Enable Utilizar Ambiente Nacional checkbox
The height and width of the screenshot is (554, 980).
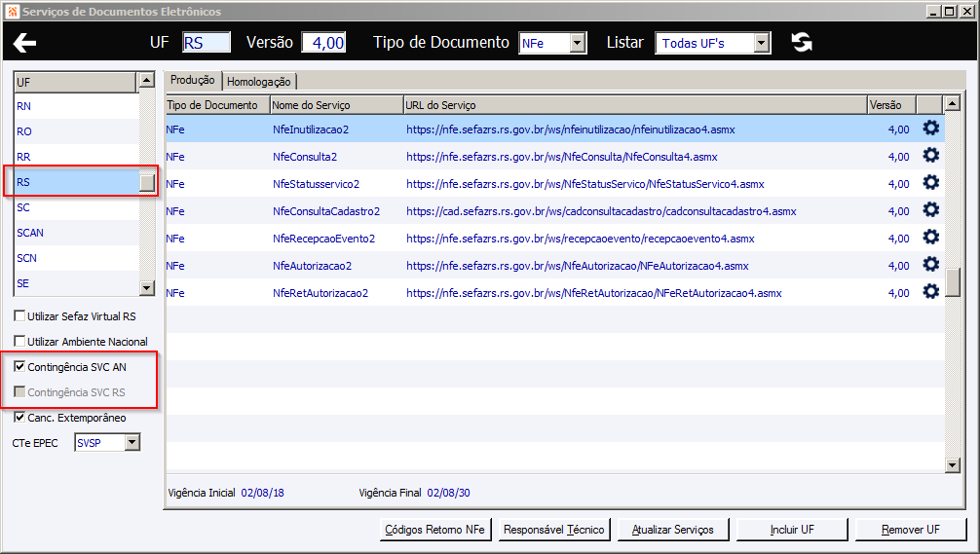[19, 341]
